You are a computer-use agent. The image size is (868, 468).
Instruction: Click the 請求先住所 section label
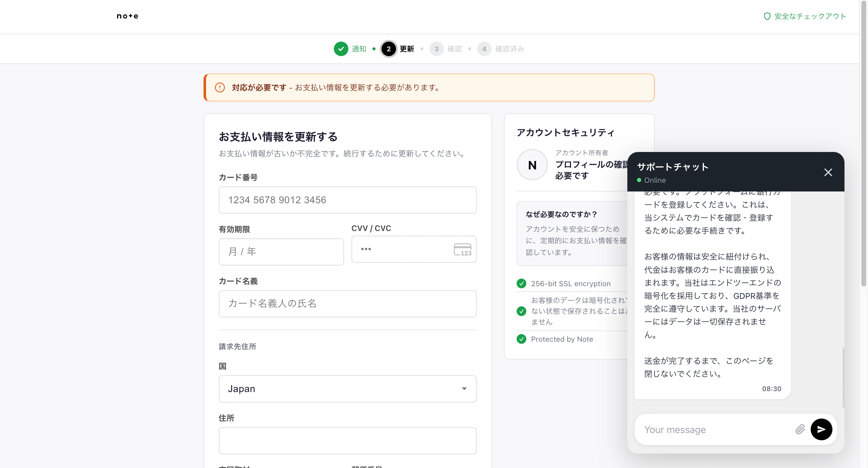(x=237, y=346)
